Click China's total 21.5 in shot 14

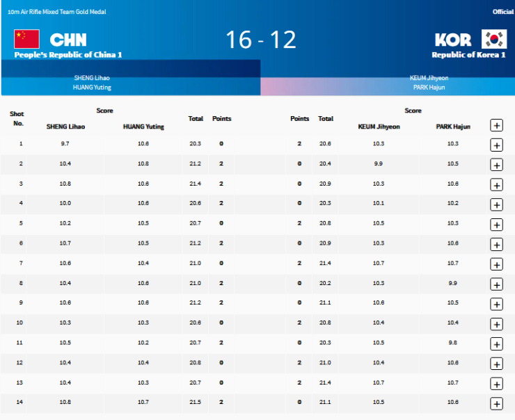[x=195, y=402]
